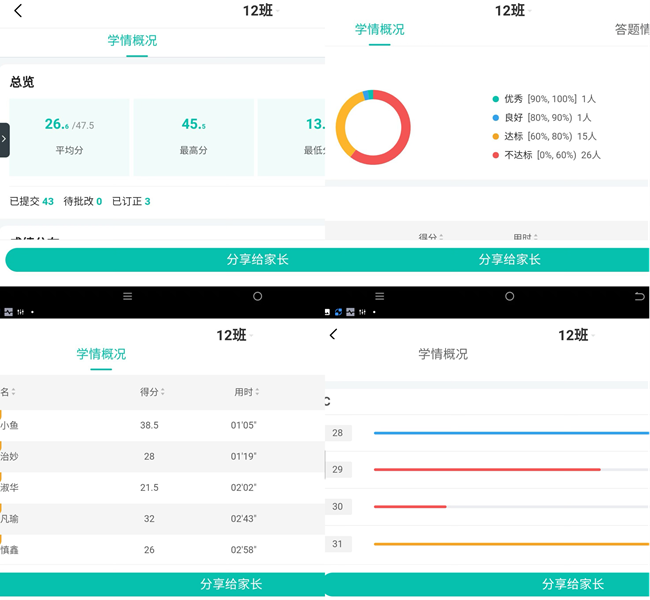Viewport: 650px width, 600px height.
Task: Tap the 最高分 45.5 summary card
Action: point(194,137)
